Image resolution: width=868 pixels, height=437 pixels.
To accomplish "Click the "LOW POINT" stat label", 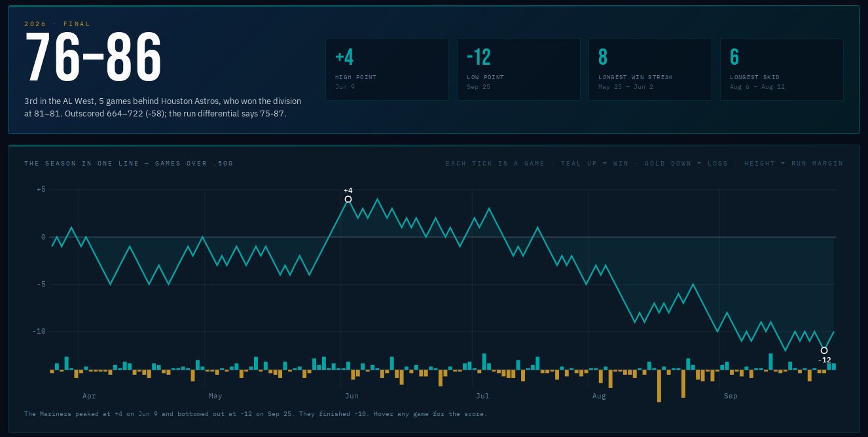I will [x=485, y=77].
